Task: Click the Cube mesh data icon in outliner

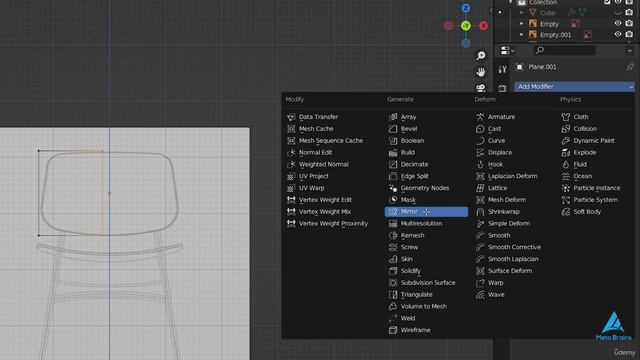Action: point(582,13)
